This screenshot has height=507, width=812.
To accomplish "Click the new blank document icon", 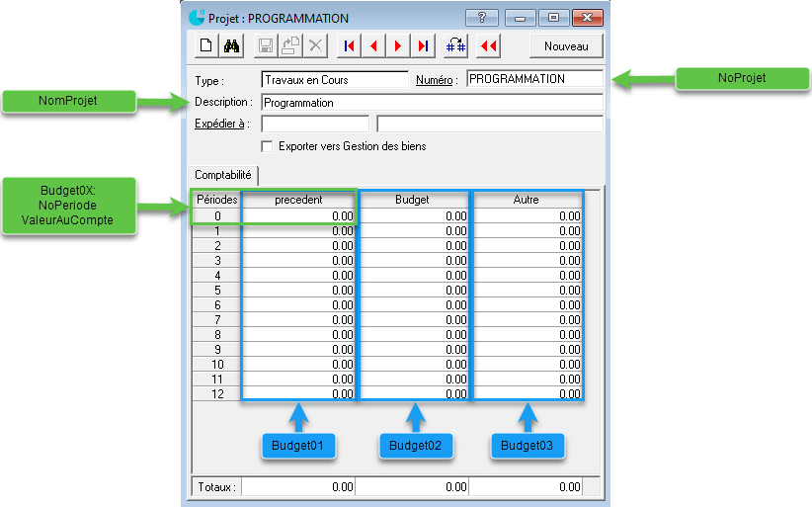I will [206, 45].
